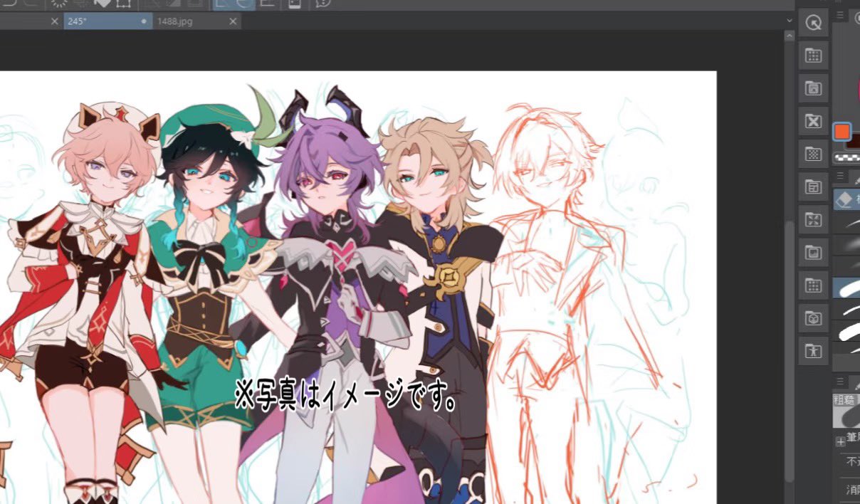Open the 3D cube material folder
Screen dimensions: 860x504
click(x=813, y=318)
